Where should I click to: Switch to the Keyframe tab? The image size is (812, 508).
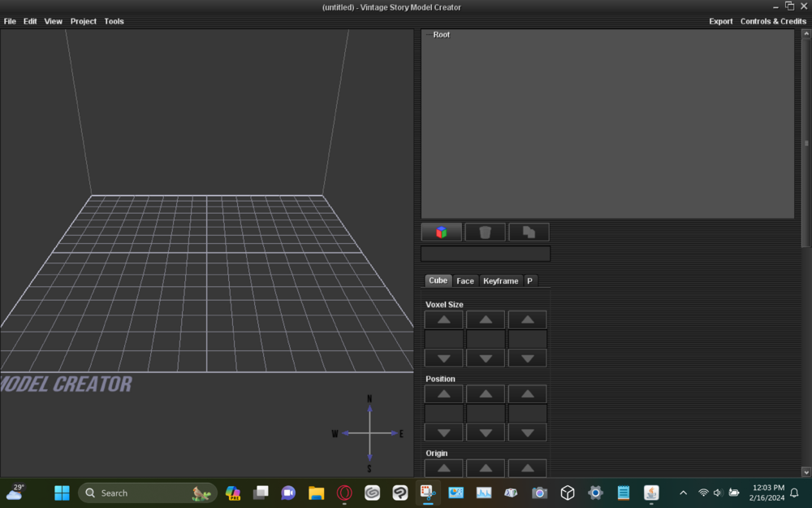point(501,280)
